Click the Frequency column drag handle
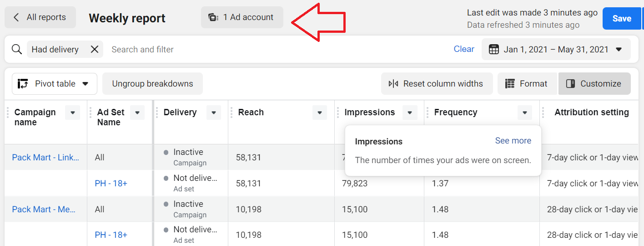The width and height of the screenshot is (644, 246). pos(428,113)
